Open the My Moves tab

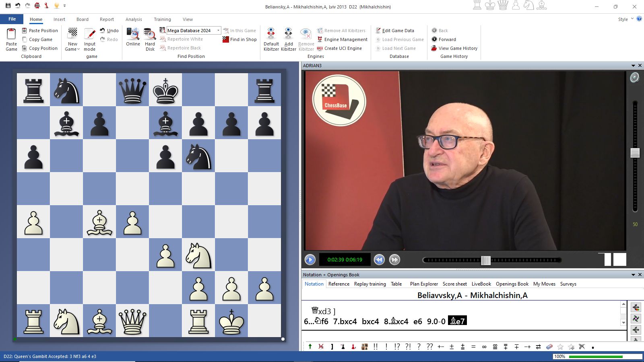click(544, 284)
